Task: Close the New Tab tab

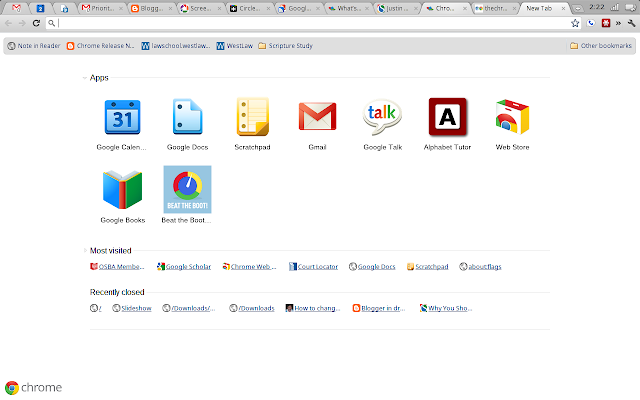Action: point(563,8)
